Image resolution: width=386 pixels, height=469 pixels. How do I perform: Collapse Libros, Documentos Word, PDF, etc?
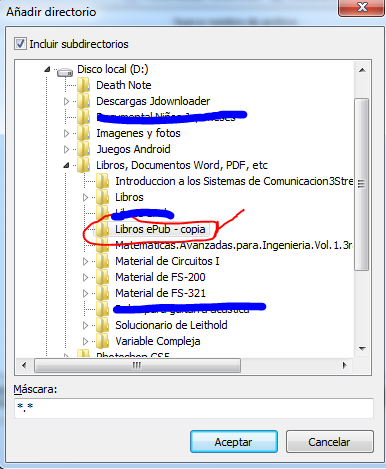[67, 165]
